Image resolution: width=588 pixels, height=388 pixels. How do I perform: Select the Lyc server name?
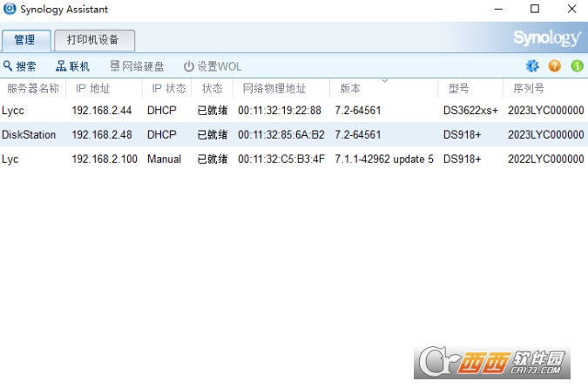pos(10,159)
